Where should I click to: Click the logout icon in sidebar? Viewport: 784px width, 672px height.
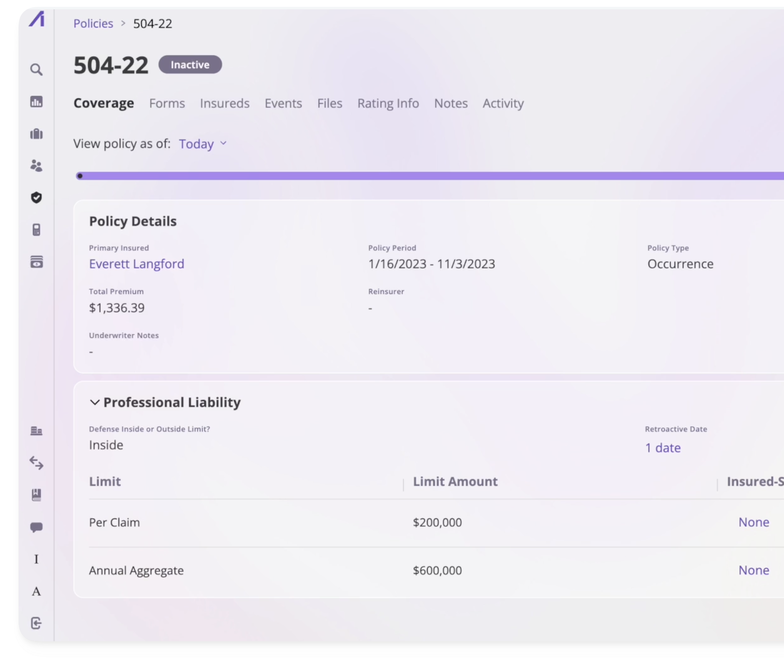pos(36,623)
